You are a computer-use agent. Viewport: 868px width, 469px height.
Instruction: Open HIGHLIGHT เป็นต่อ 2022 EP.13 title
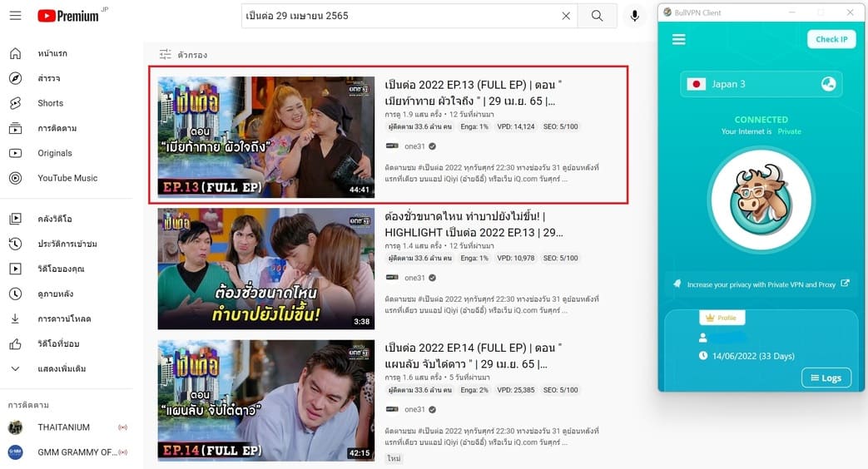(x=474, y=225)
